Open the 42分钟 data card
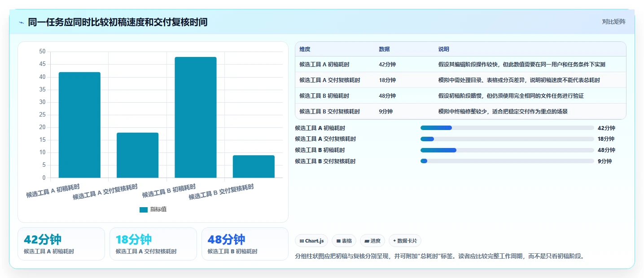Viewport: 644px width, 278px height. point(61,244)
